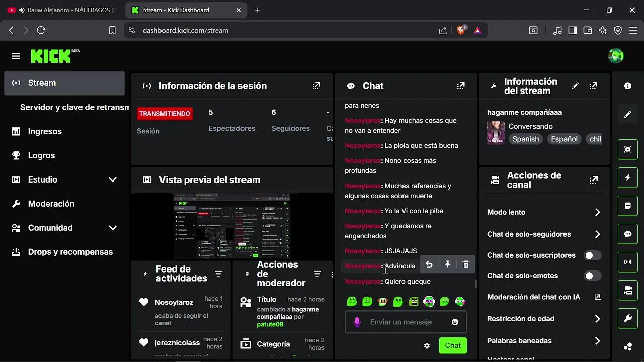The height and width of the screenshot is (362, 644).
Task: Open Feed de actividades filter menu
Action: (218, 274)
